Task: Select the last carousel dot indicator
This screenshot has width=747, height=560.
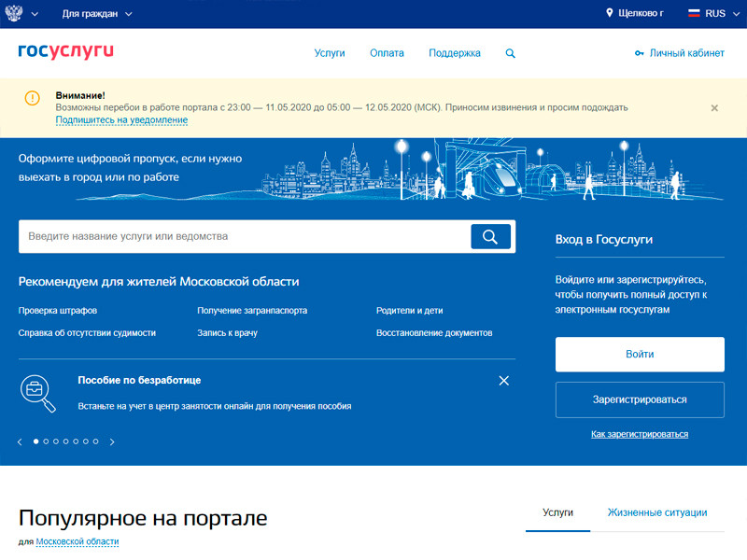Action: click(94, 441)
